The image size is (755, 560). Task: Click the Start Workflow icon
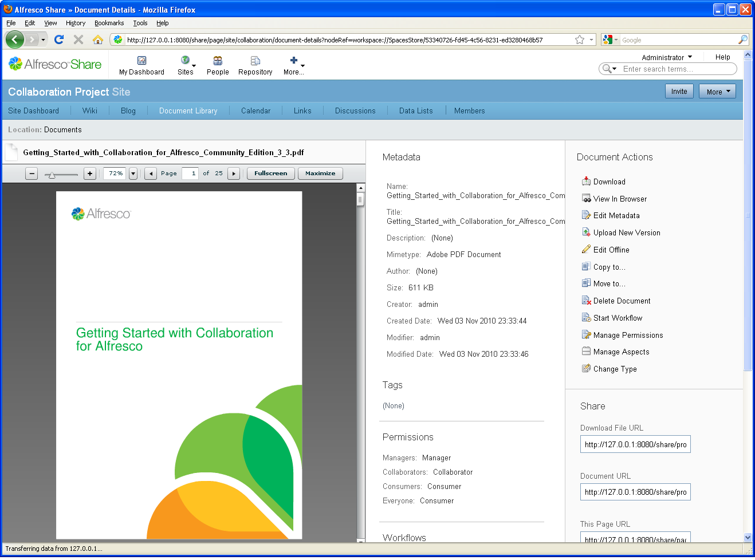[x=586, y=318]
